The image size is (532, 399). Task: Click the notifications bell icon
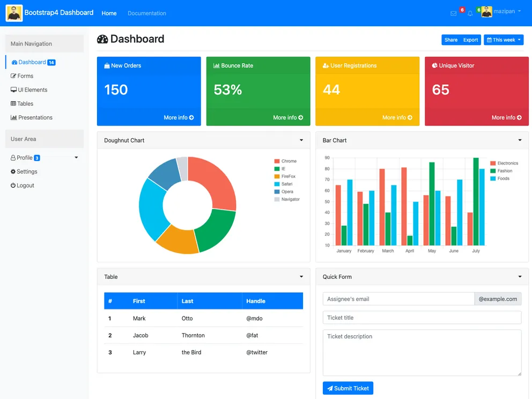(x=470, y=12)
